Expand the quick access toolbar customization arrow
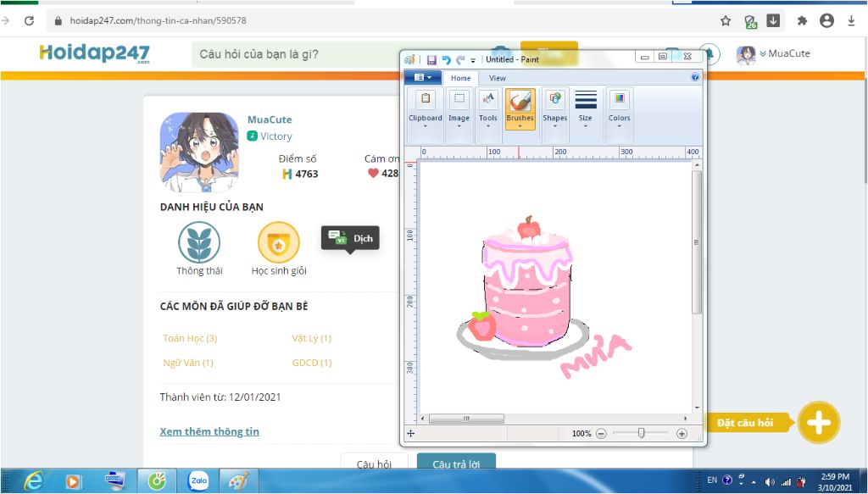Image resolution: width=868 pixels, height=494 pixels. click(473, 58)
